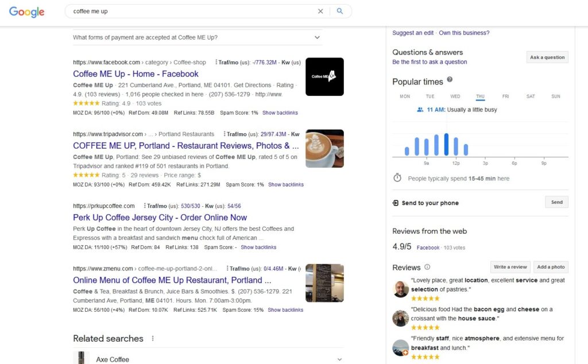Click the Send button
The image size is (588, 364).
click(556, 202)
